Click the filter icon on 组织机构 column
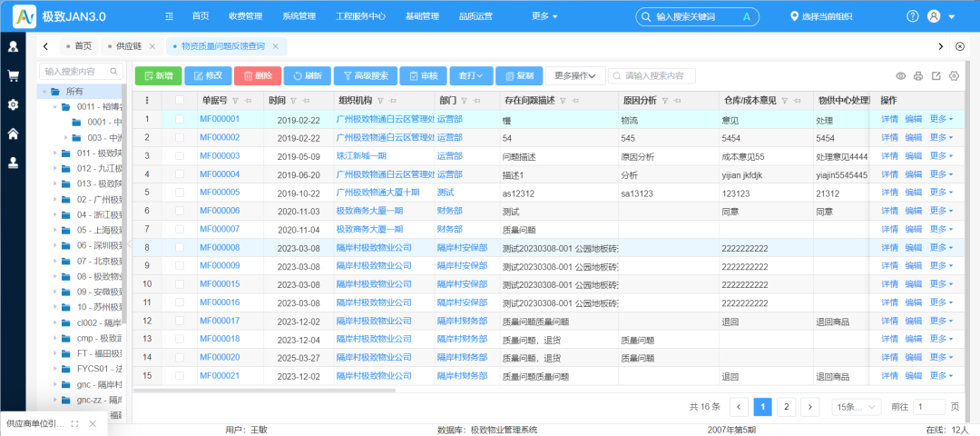 pos(380,101)
